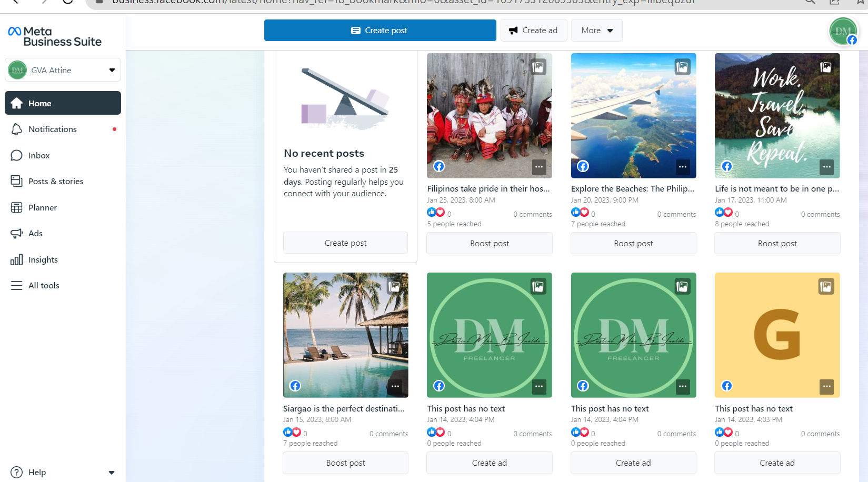Open options menu on Filipinos post image
The width and height of the screenshot is (868, 482).
point(539,167)
